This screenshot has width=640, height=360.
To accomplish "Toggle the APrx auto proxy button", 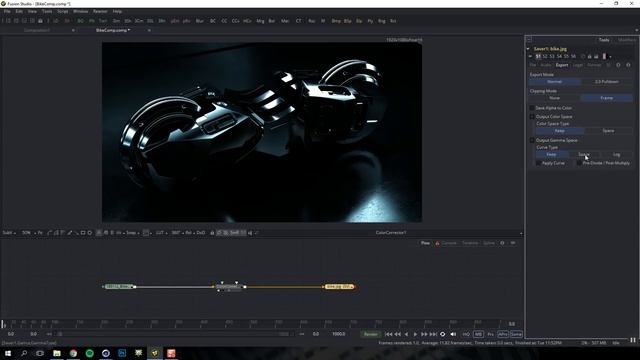I will pyautogui.click(x=503, y=334).
